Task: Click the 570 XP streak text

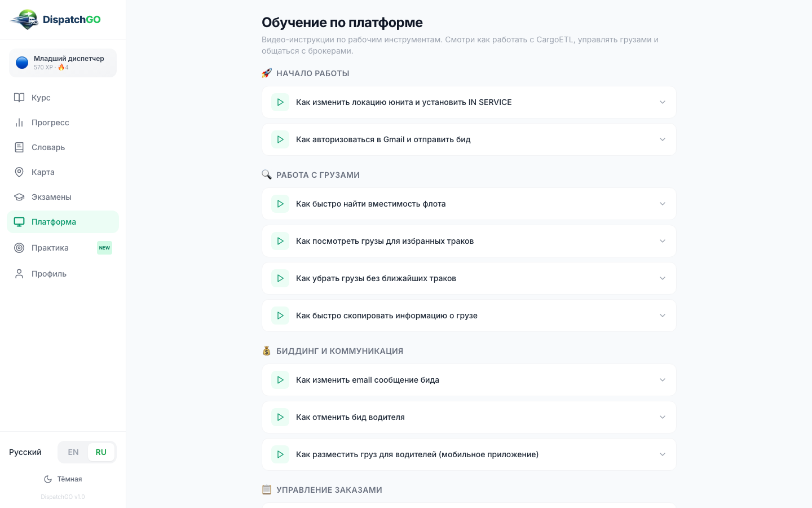Action: pos(51,67)
